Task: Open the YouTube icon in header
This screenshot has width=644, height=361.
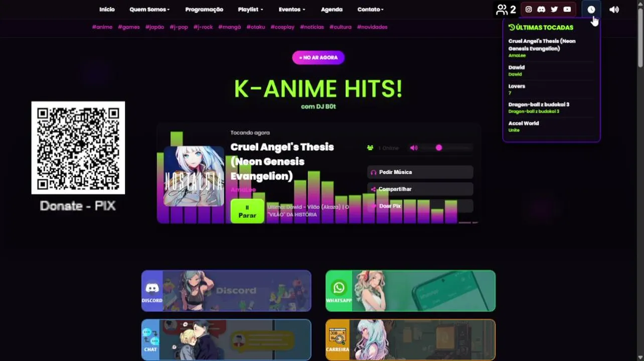Action: pos(567,9)
